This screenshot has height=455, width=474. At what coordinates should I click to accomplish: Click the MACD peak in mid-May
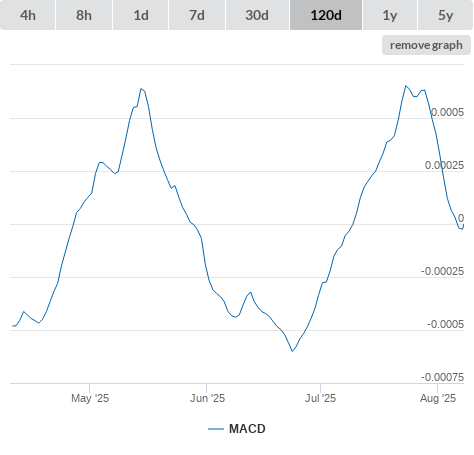point(141,89)
